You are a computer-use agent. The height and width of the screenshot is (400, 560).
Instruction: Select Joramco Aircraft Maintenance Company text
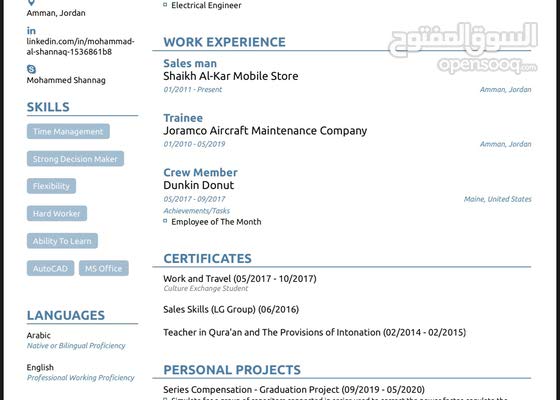coord(265,131)
